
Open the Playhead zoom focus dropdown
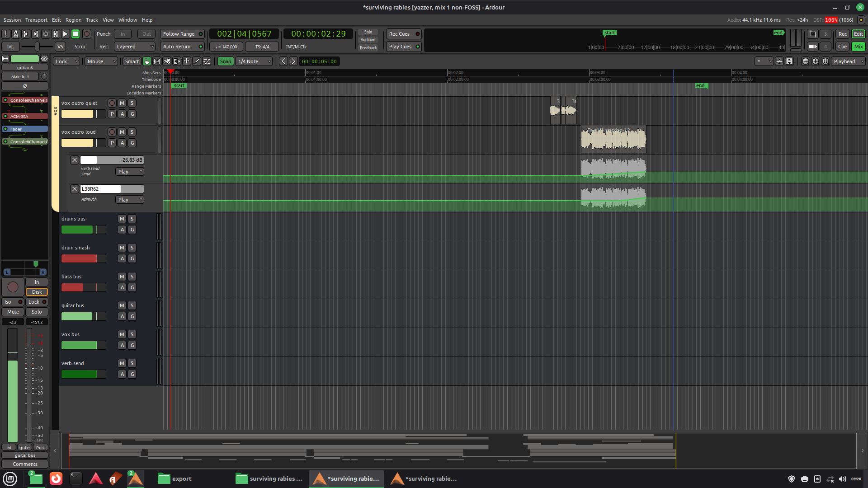pos(848,61)
